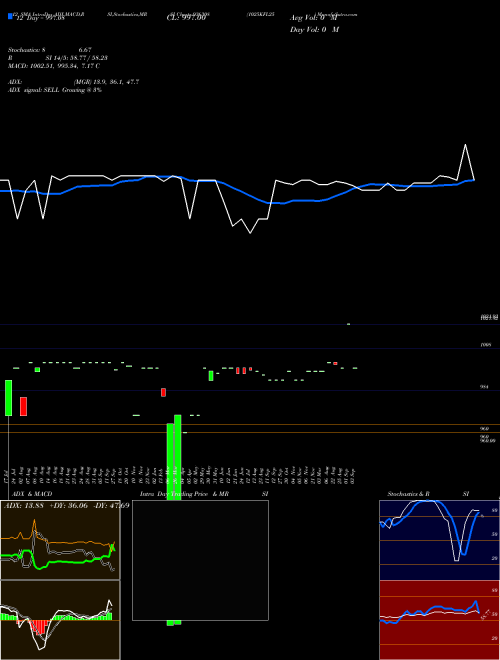
Task: Click the Avg Vol: 0 M text
Action: (x=314, y=18)
